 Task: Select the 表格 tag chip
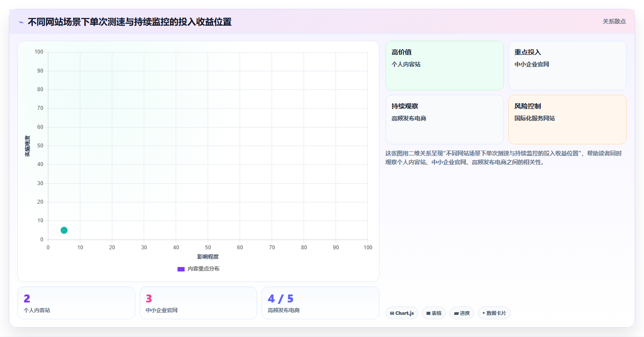434,313
